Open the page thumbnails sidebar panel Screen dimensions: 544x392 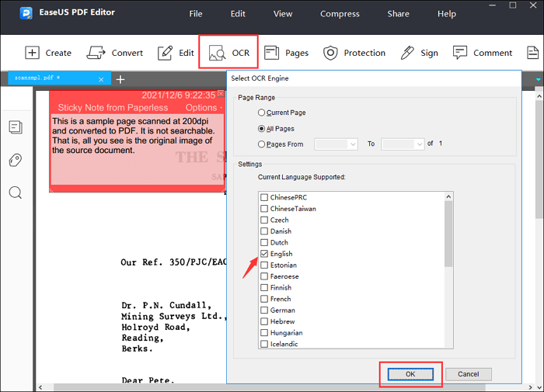pos(16,127)
